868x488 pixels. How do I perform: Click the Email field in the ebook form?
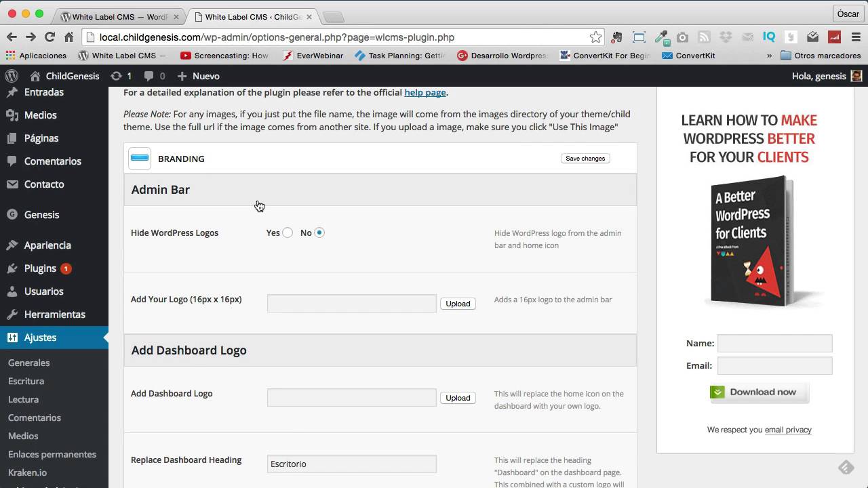(x=774, y=365)
